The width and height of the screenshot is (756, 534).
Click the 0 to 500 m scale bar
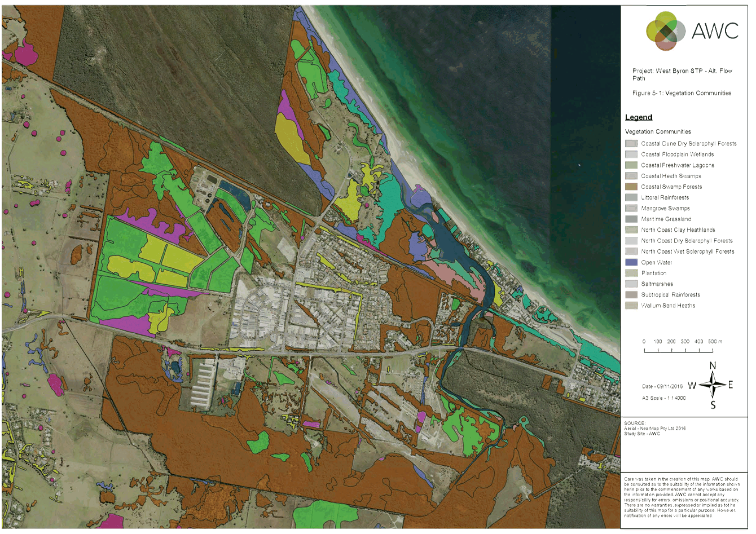pyautogui.click(x=682, y=346)
